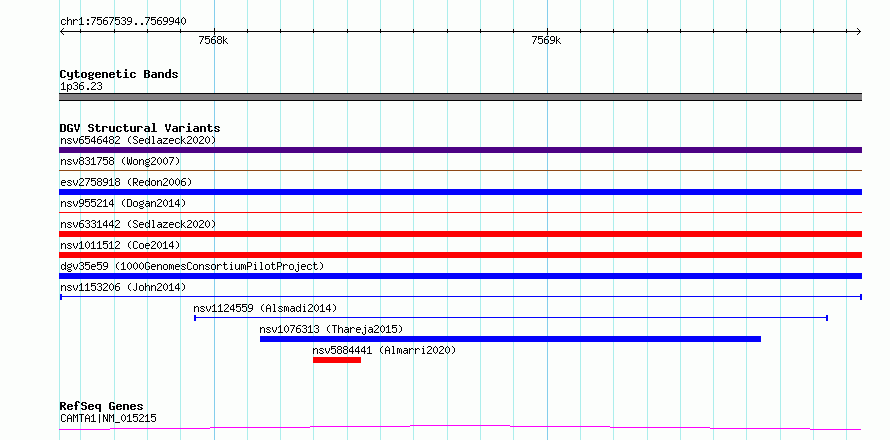Open the DGV Structural Variants track title
890x440 pixels.
pyautogui.click(x=140, y=128)
